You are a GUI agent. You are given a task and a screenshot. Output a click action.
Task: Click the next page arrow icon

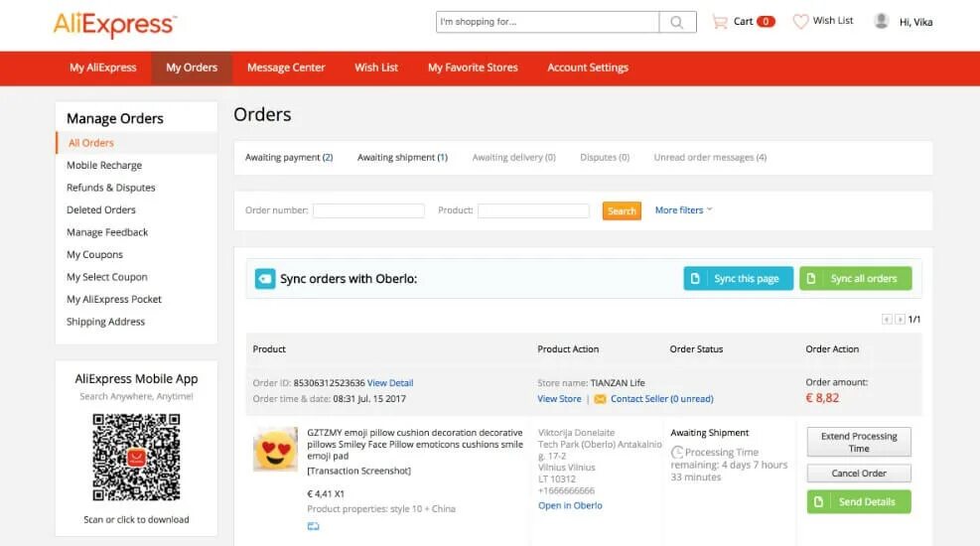(900, 320)
